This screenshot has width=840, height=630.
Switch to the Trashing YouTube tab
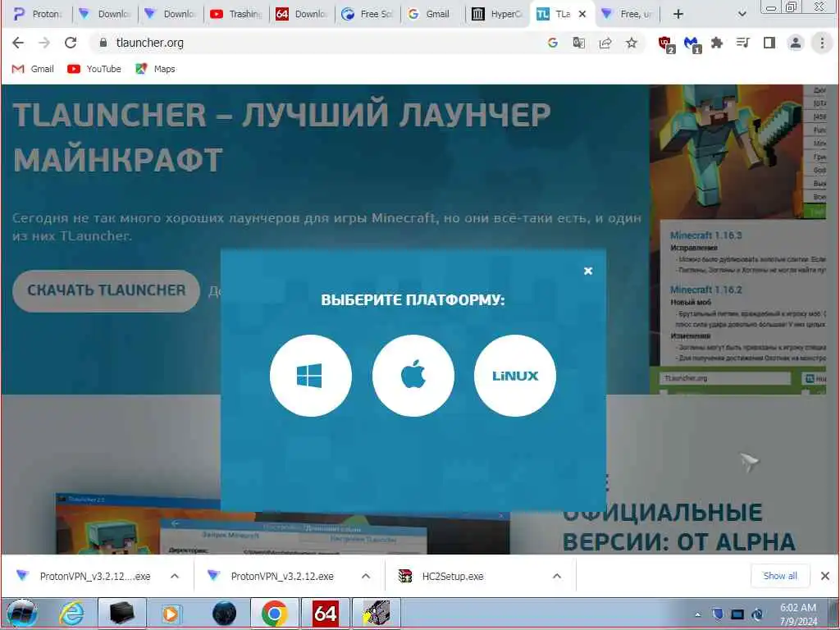tap(235, 14)
